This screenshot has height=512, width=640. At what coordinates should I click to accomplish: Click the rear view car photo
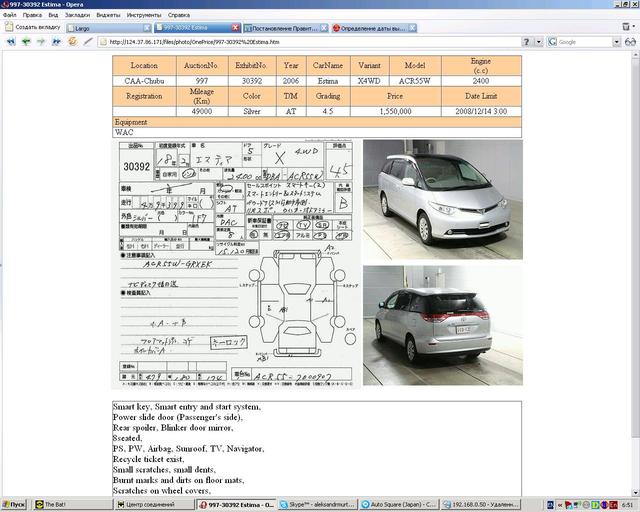443,325
